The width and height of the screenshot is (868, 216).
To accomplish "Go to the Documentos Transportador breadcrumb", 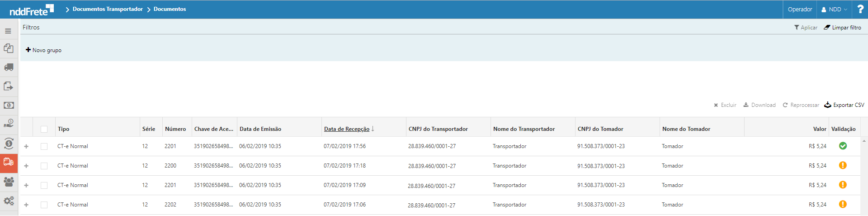I will (x=108, y=9).
